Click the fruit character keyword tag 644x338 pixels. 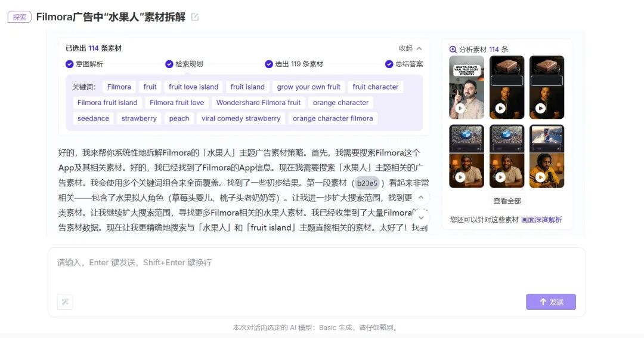tap(376, 87)
